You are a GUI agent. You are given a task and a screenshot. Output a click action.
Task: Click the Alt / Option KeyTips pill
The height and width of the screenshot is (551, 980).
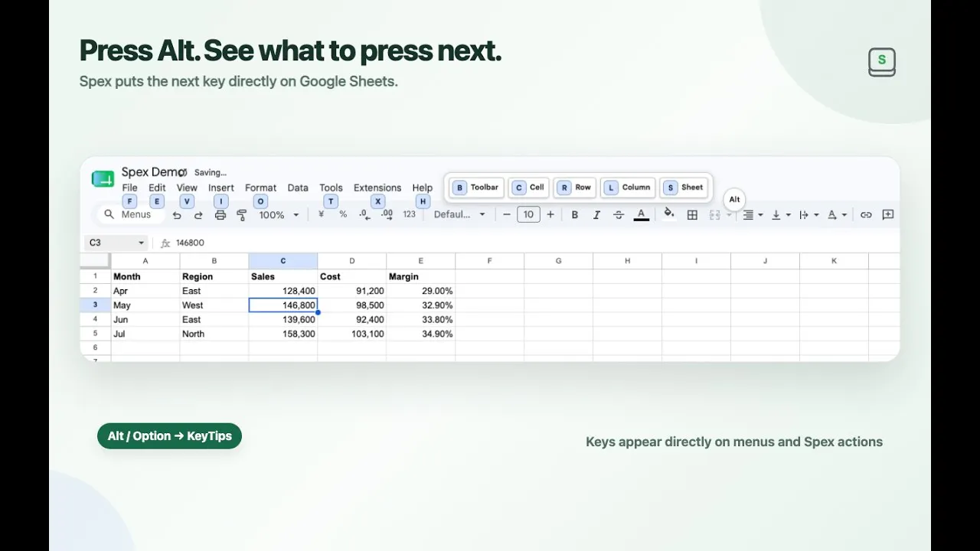pyautogui.click(x=169, y=436)
